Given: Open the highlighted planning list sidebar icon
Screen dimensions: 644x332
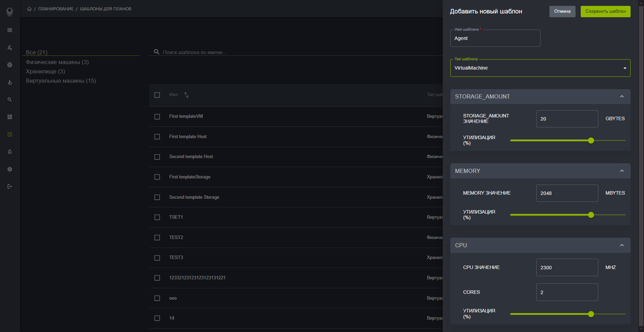Looking at the screenshot, I should point(10,134).
